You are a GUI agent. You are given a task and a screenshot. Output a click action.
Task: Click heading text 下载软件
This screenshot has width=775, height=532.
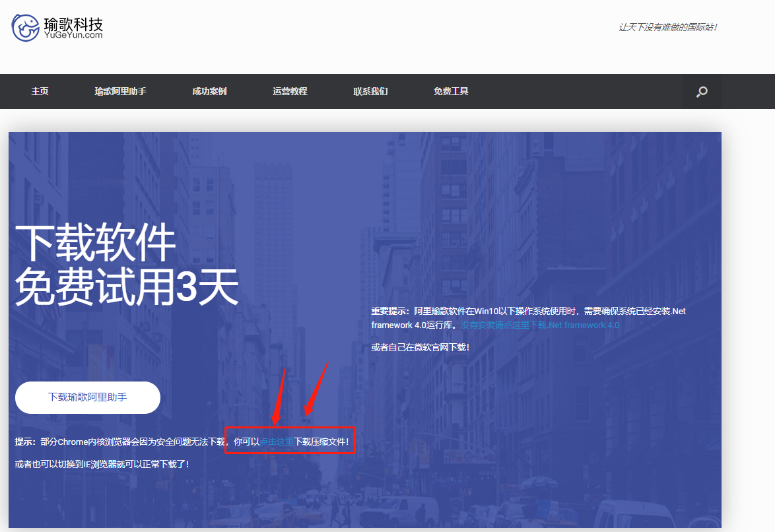tap(96, 242)
